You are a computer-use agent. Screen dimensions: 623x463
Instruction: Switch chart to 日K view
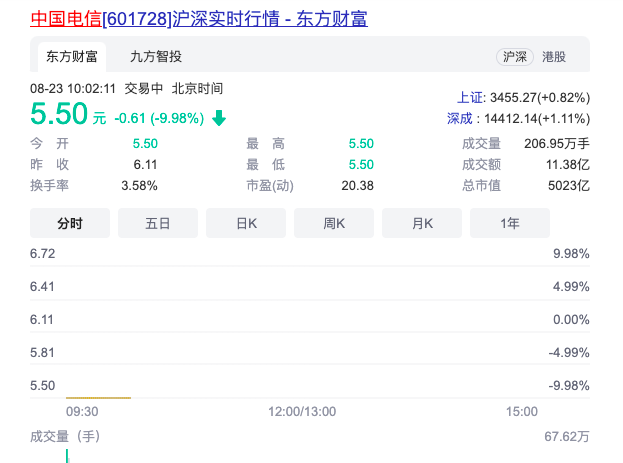246,223
